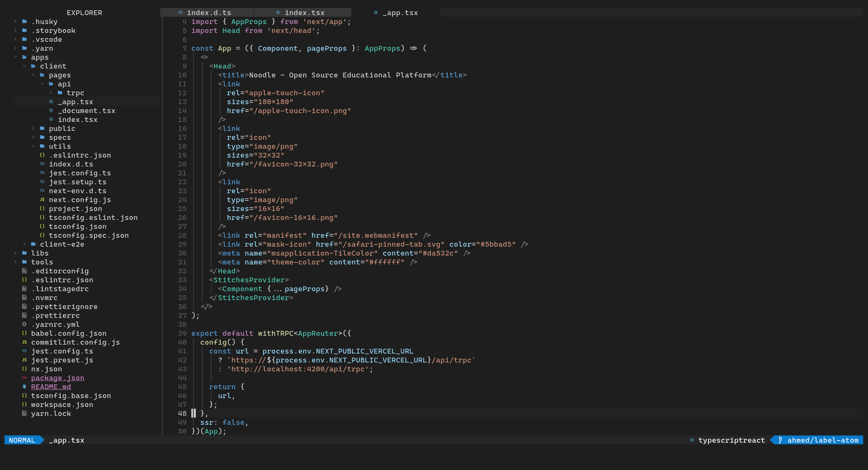Collapse the pages folder chevron
Screen dimensions: 868x470
click(x=33, y=75)
